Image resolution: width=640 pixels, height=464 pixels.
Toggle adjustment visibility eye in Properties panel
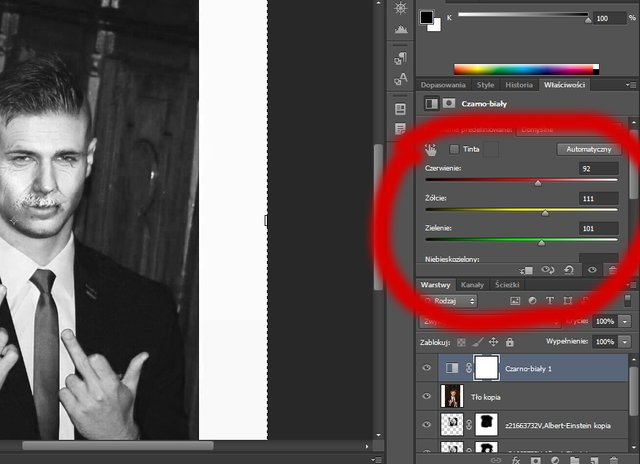tap(592, 270)
